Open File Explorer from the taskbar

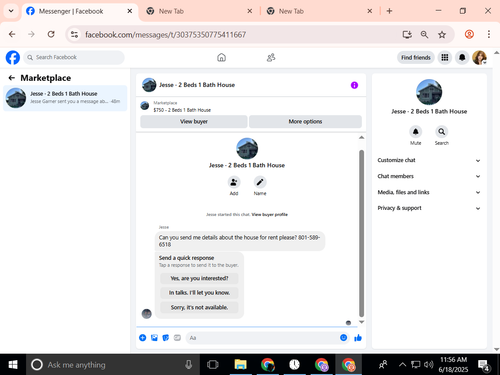240,365
